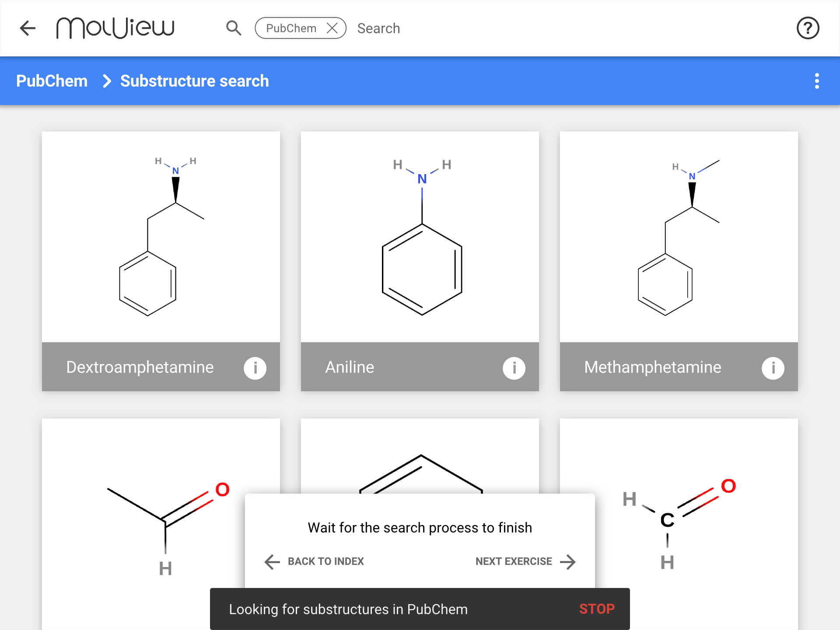The image size is (840, 630).
Task: Go back using the top-left arrow
Action: (28, 28)
